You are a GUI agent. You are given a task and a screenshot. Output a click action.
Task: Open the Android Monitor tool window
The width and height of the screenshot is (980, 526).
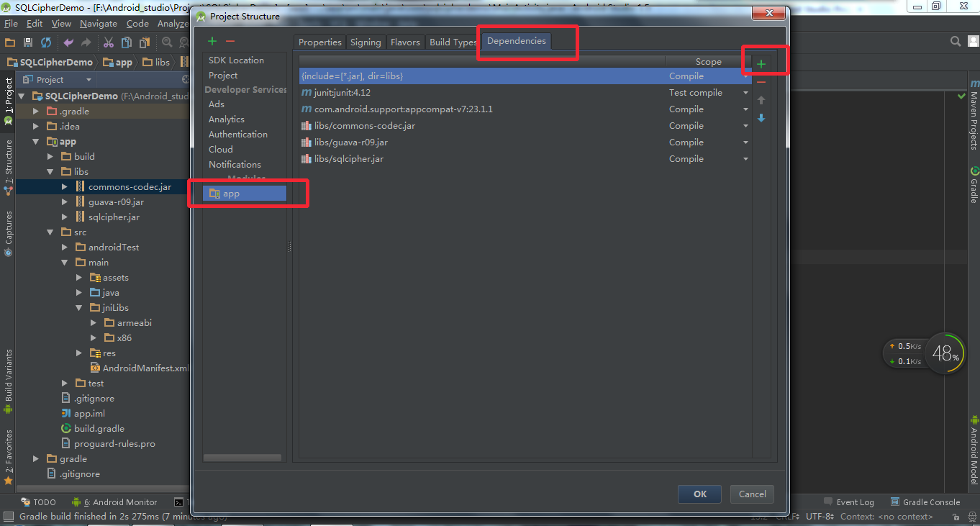pyautogui.click(x=114, y=502)
